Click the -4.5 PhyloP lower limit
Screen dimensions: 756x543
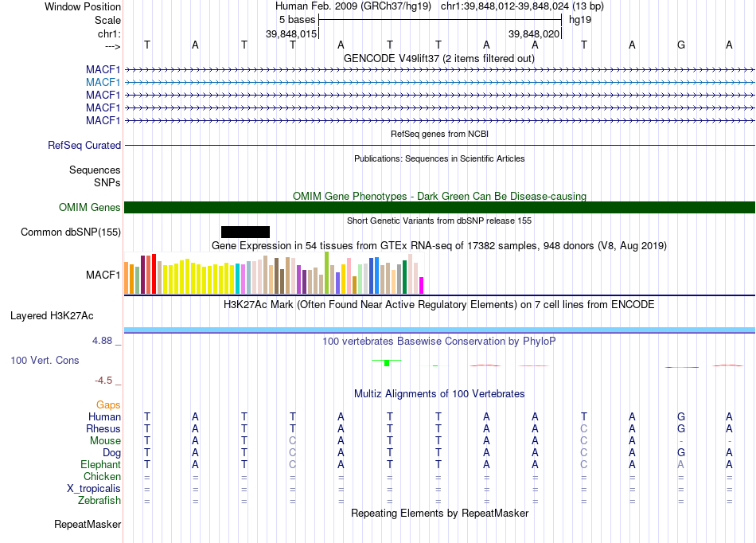(x=103, y=381)
